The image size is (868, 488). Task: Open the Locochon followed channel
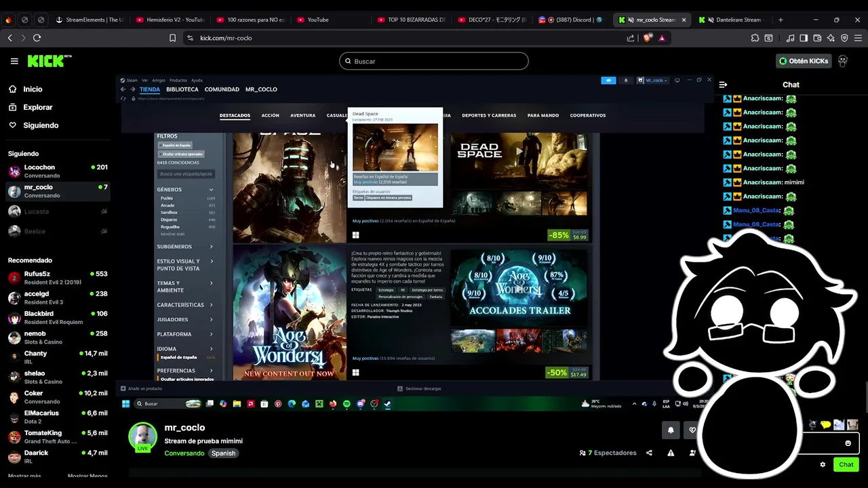point(58,171)
